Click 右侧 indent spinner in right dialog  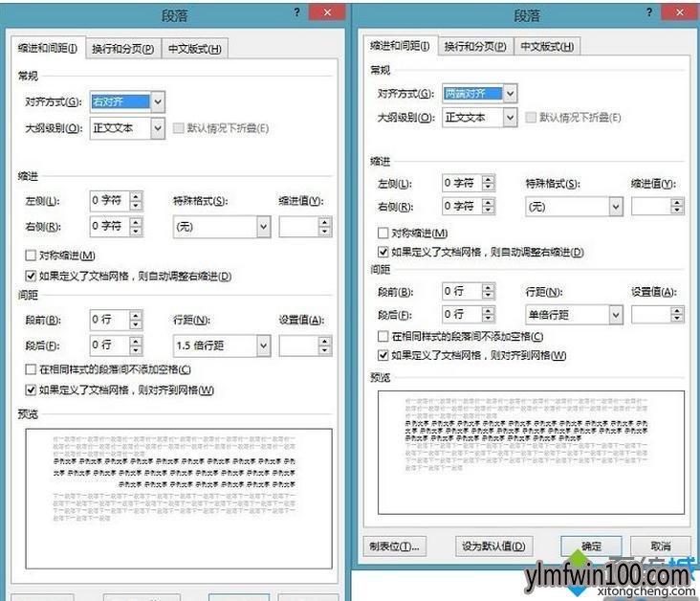click(x=489, y=206)
